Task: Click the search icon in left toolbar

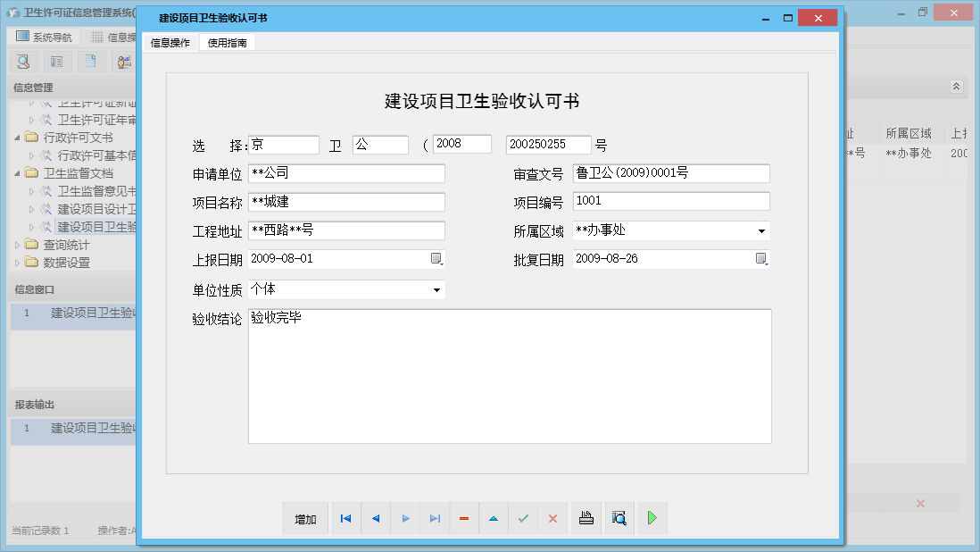Action: tap(23, 62)
